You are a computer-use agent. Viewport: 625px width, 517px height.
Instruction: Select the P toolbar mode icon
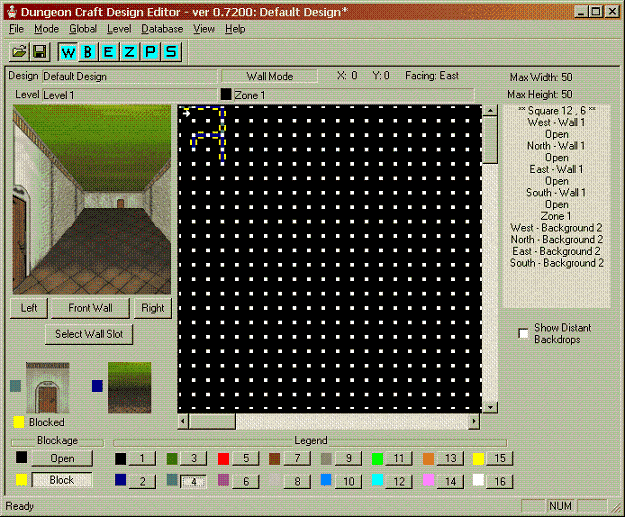click(152, 51)
